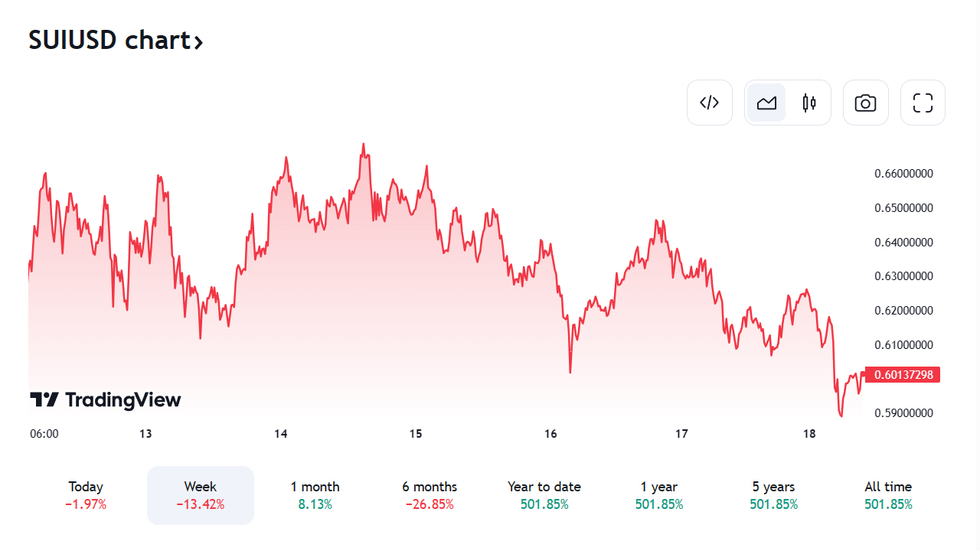Click date marker 16 on time axis

pyautogui.click(x=550, y=434)
